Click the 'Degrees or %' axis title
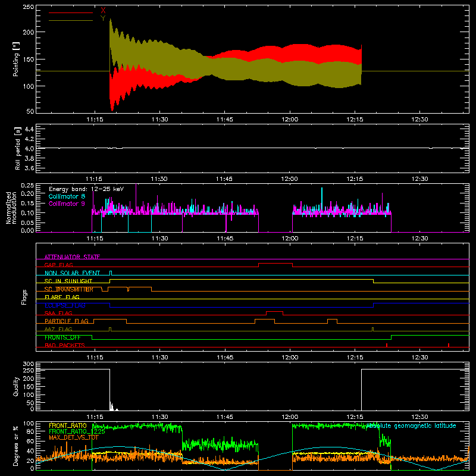The image size is (476, 476). pyautogui.click(x=16, y=446)
